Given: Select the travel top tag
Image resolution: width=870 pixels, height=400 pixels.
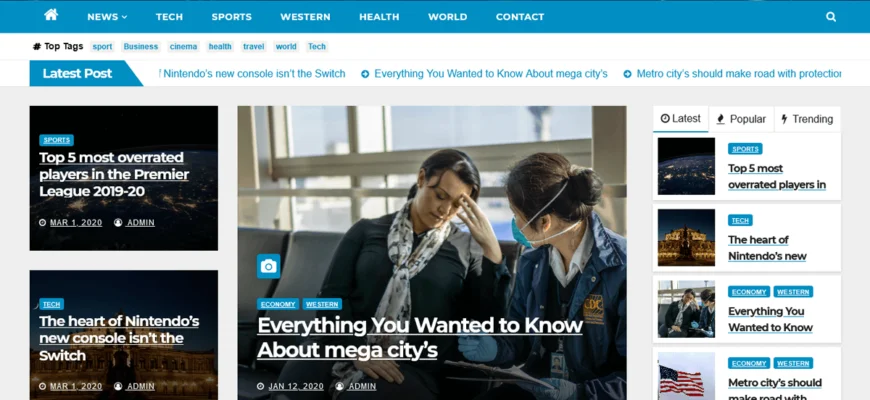Looking at the screenshot, I should [x=254, y=47].
